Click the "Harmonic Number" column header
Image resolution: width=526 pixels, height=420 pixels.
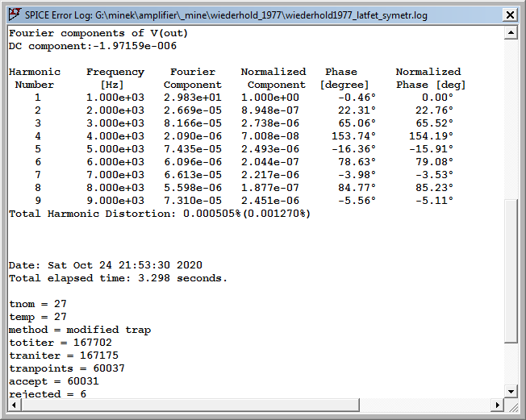tap(35, 78)
